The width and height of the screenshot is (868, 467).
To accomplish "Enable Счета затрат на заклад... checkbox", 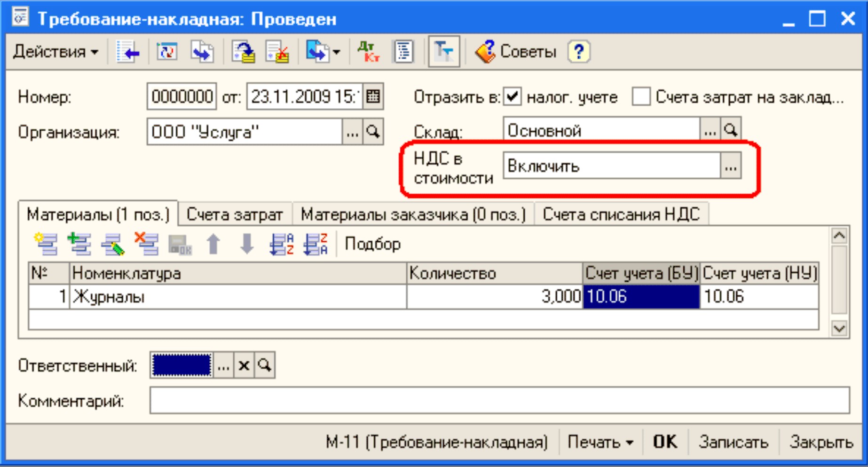I will coord(641,97).
